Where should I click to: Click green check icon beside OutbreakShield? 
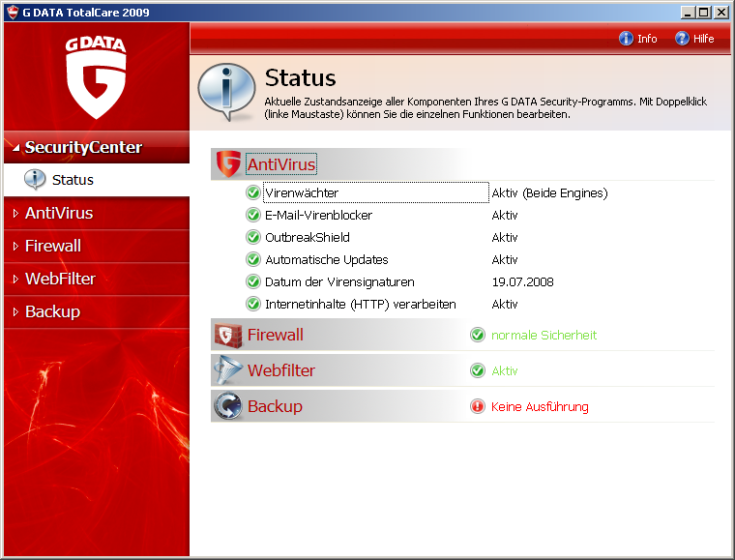[253, 237]
